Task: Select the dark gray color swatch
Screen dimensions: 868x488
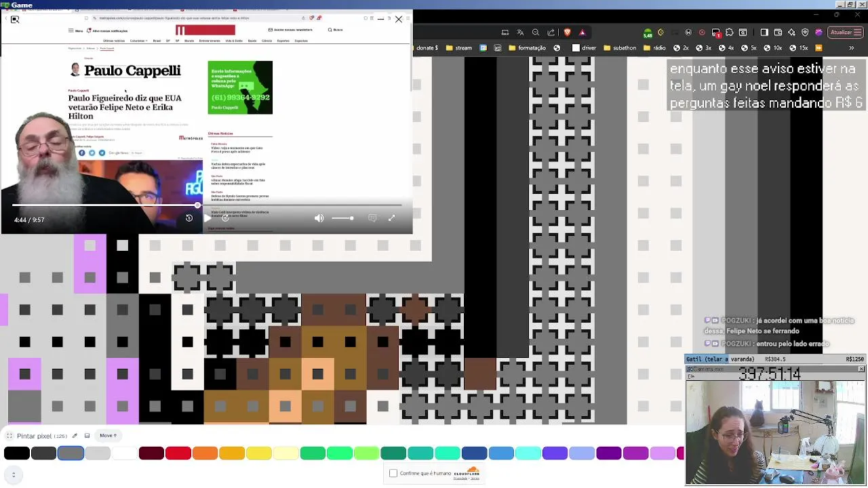Action: (x=43, y=453)
